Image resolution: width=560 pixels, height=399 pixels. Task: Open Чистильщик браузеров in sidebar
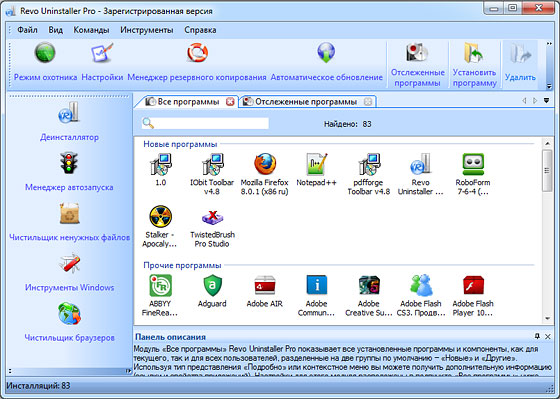69,322
